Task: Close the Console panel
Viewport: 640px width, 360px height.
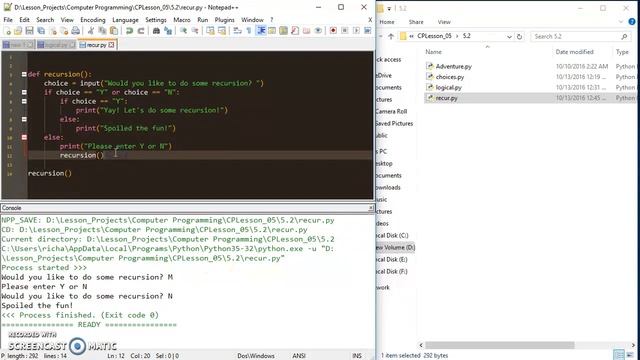Action: 371,208
